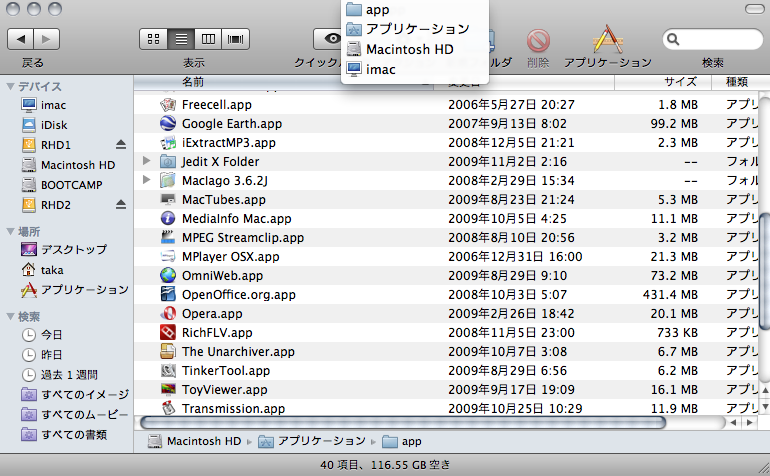The width and height of the screenshot is (770, 476).
Task: Switch to icon view
Action: (154, 39)
